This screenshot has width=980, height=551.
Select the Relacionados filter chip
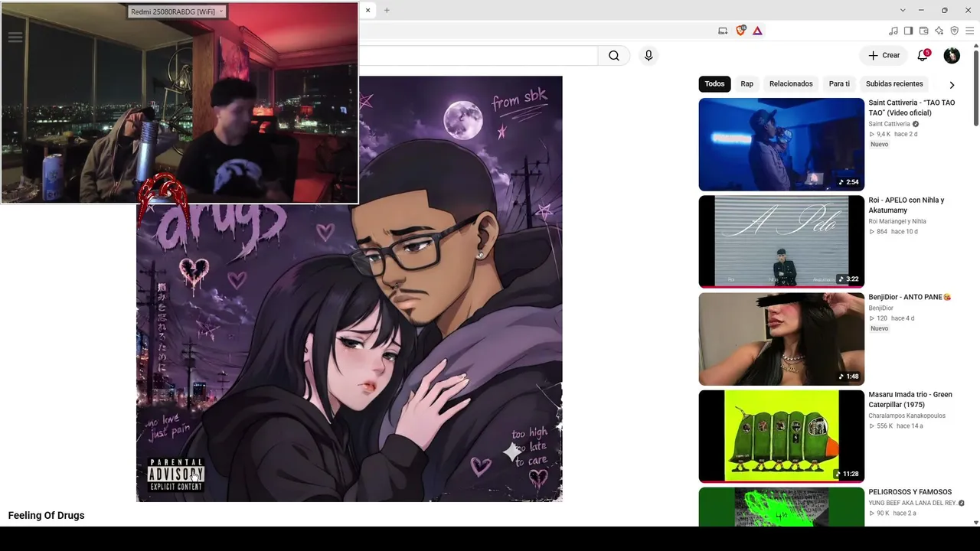point(791,84)
